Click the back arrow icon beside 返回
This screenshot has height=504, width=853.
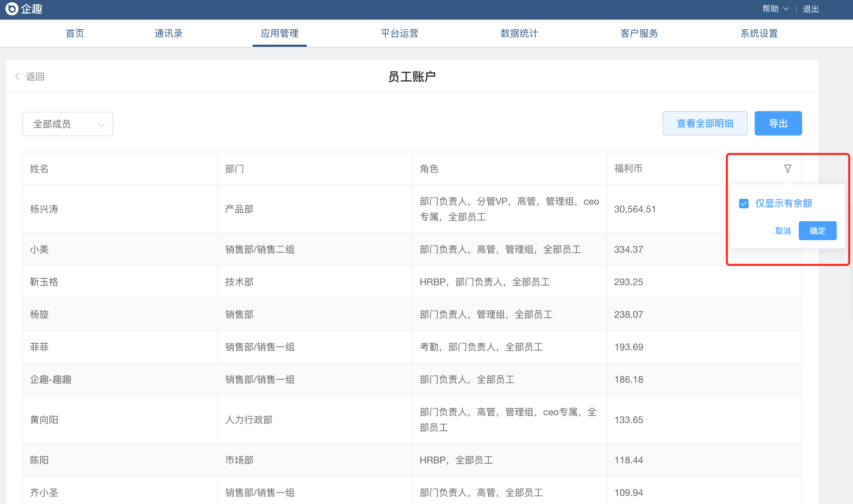click(x=17, y=77)
